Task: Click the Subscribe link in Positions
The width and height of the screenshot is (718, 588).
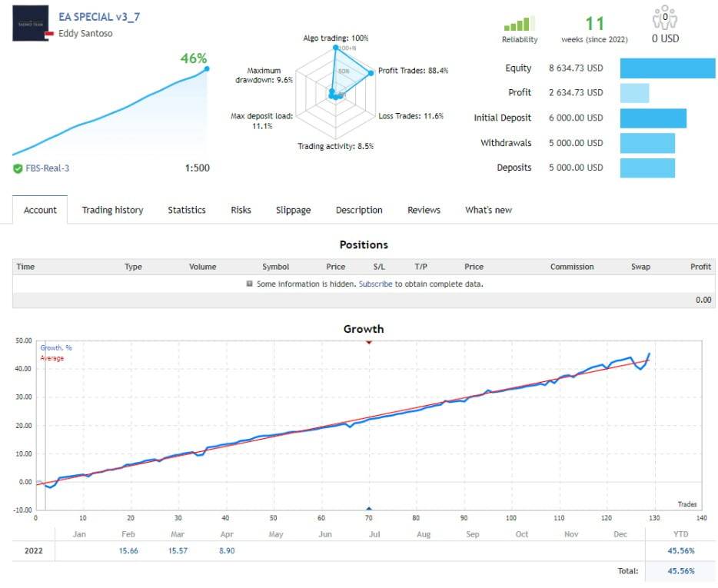Action: (x=375, y=284)
